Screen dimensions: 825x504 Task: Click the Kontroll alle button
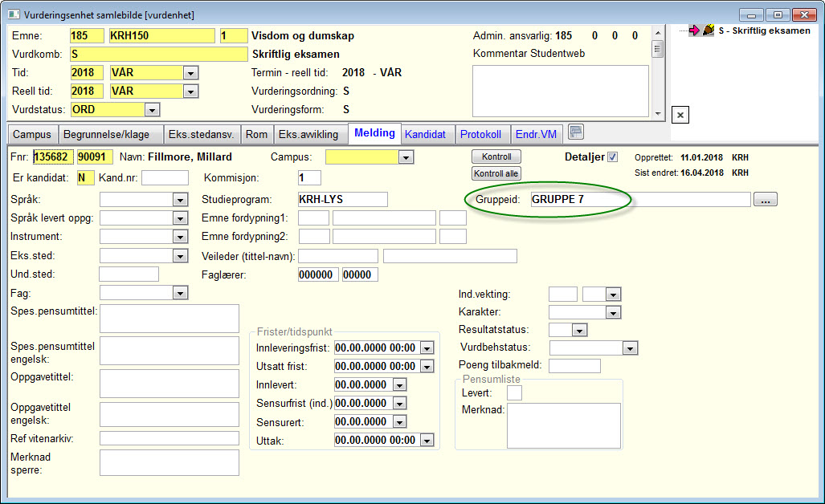(496, 173)
